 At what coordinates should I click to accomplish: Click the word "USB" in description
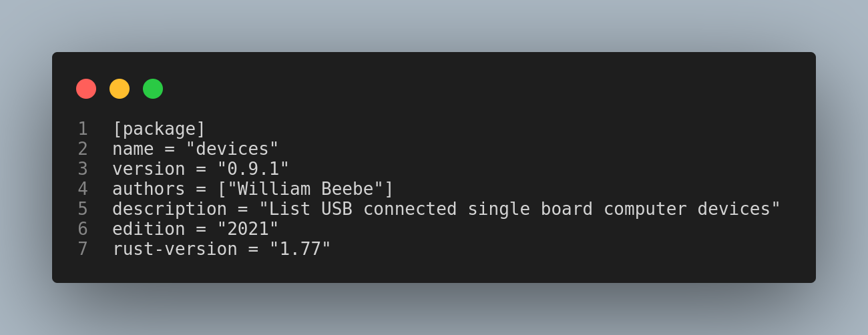(x=337, y=209)
